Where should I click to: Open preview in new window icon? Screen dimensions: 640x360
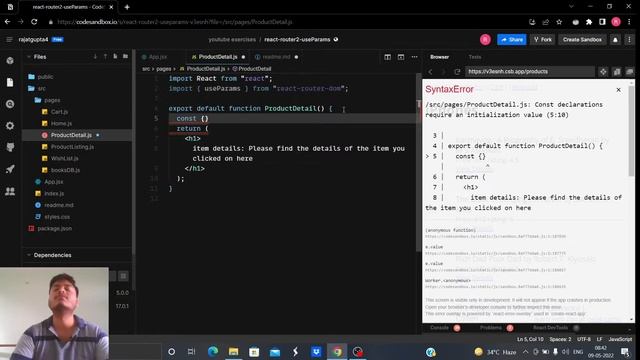(x=617, y=72)
